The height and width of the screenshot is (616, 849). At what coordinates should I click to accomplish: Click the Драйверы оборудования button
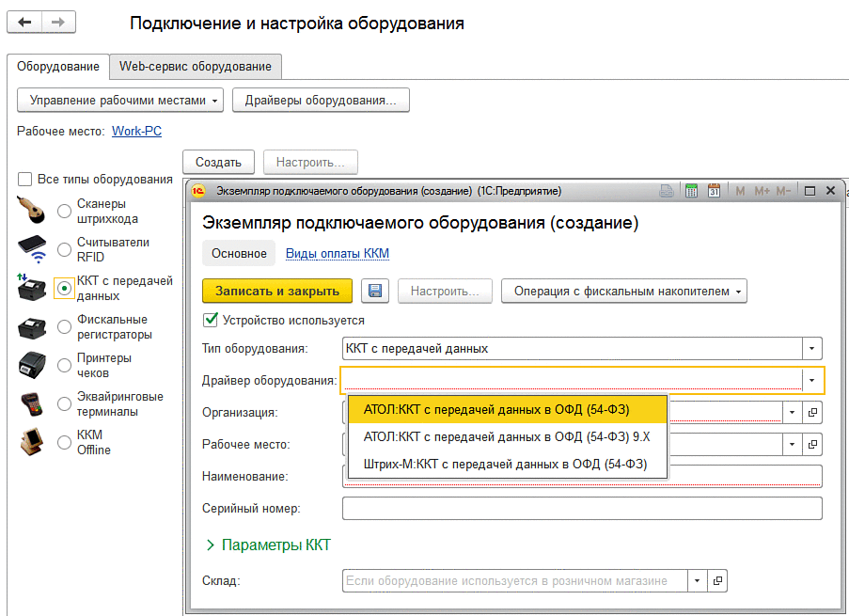pos(321,101)
